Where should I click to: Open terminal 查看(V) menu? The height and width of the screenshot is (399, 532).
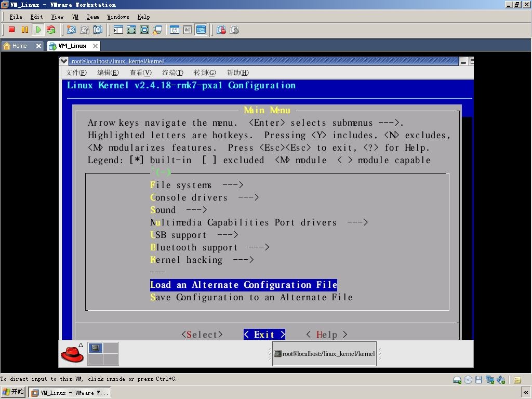[140, 73]
